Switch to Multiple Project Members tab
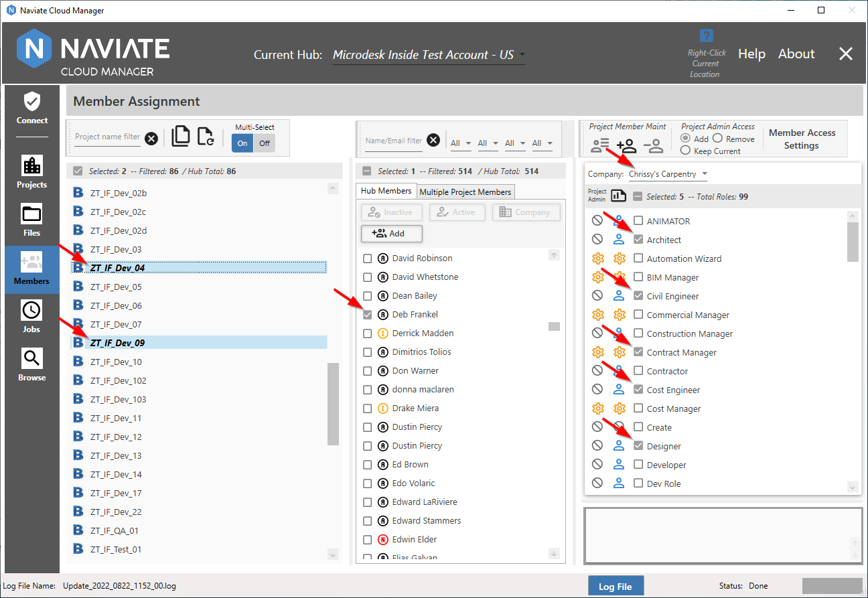 tap(465, 192)
